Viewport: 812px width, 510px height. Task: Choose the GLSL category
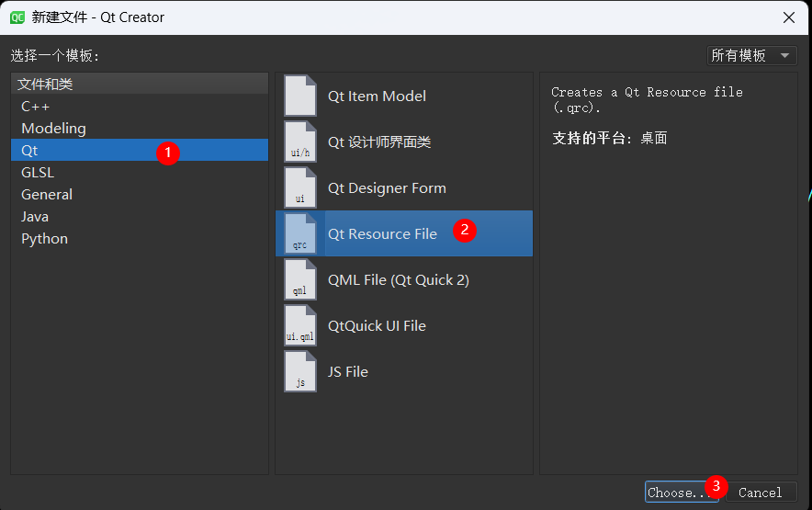[x=38, y=173]
